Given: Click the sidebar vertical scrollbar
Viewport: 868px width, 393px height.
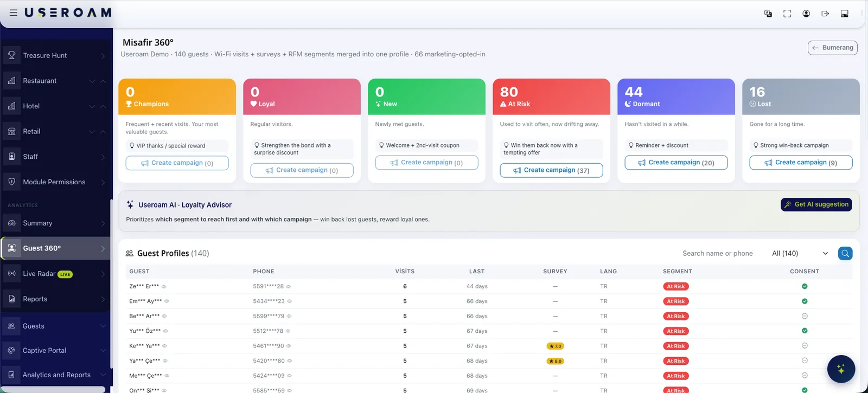Looking at the screenshot, I should (x=111, y=284).
